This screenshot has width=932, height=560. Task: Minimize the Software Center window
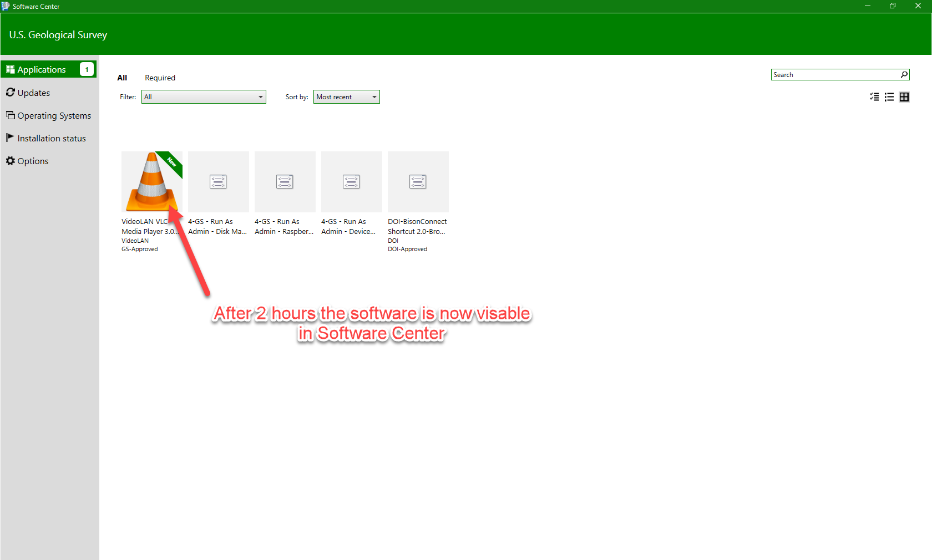(867, 6)
